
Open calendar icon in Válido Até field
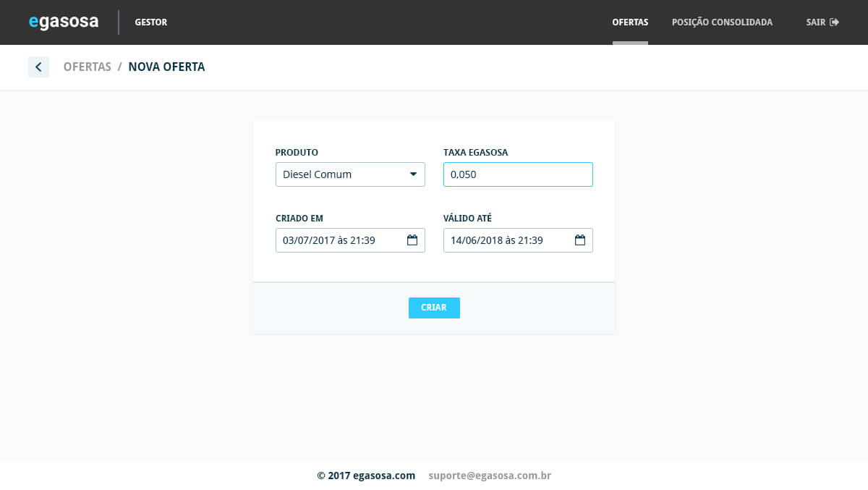click(580, 240)
